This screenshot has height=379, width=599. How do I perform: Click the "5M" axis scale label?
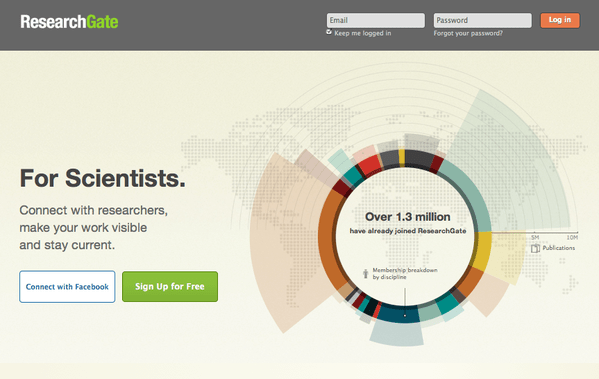535,237
